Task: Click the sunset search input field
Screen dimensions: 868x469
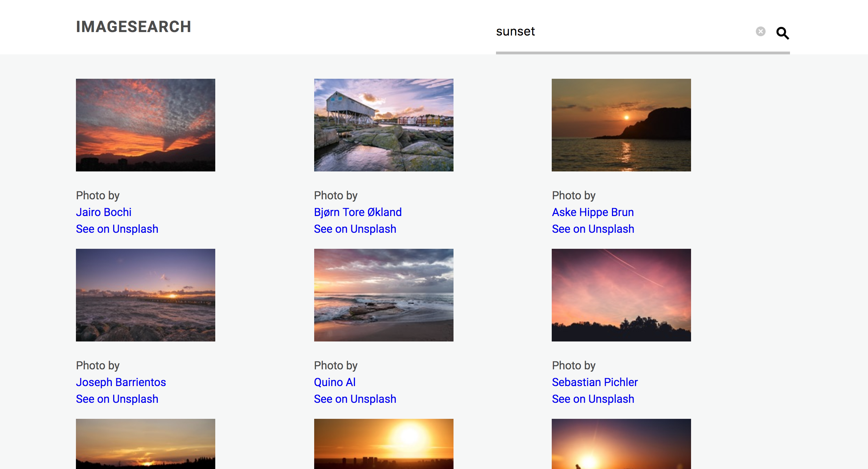Action: pyautogui.click(x=620, y=32)
